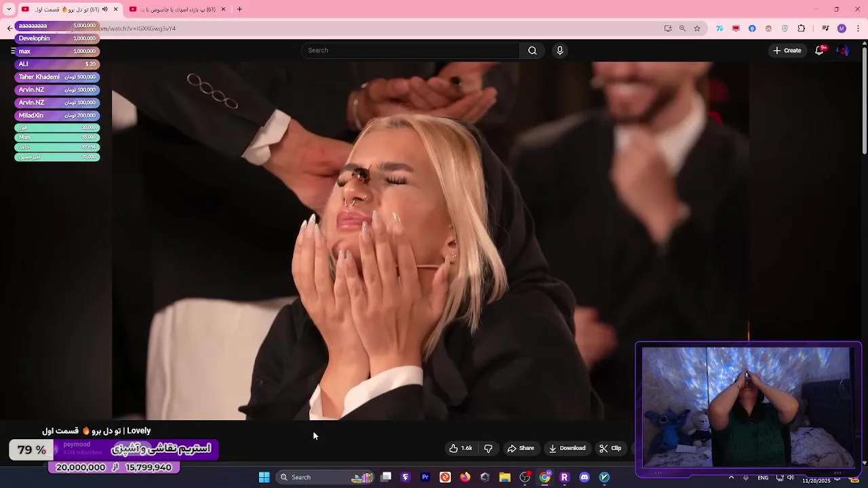
Task: Open the YouTube Create button
Action: click(787, 50)
